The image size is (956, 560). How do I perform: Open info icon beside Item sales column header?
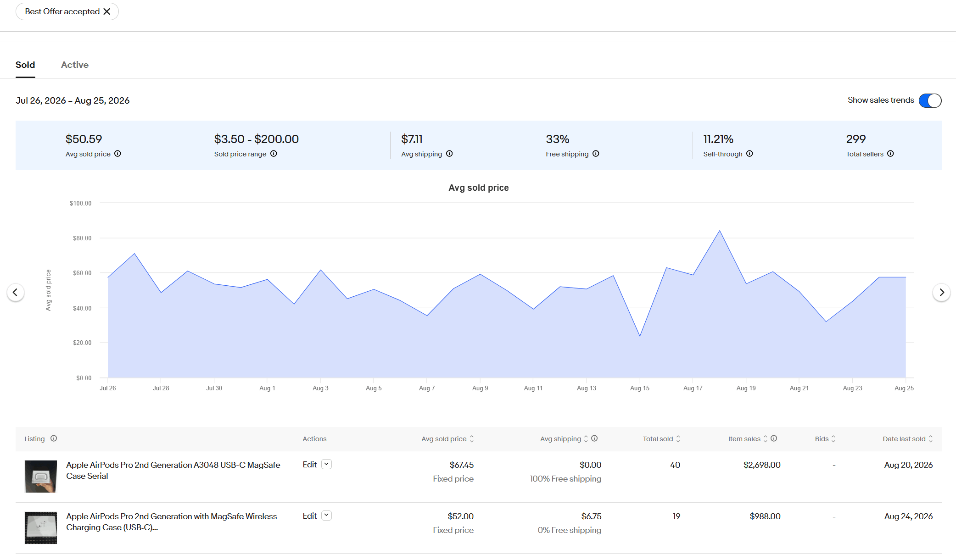(x=774, y=438)
